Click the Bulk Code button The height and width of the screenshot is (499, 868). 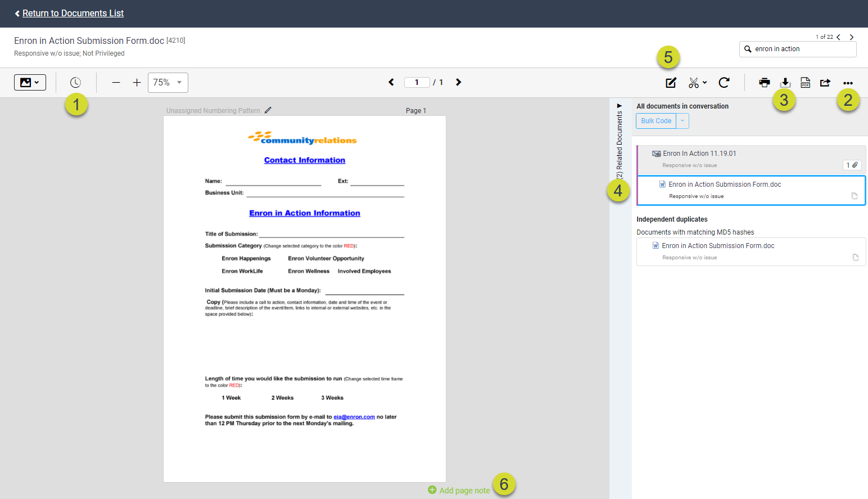(x=656, y=121)
